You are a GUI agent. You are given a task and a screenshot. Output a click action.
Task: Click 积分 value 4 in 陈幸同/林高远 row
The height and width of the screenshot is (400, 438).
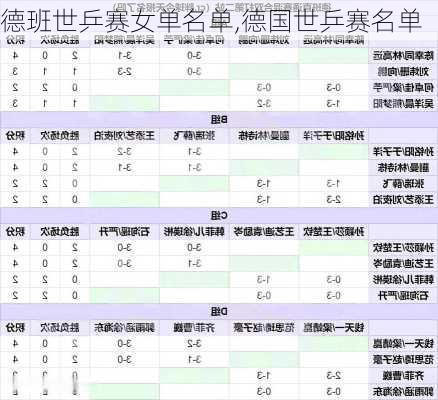(15, 56)
